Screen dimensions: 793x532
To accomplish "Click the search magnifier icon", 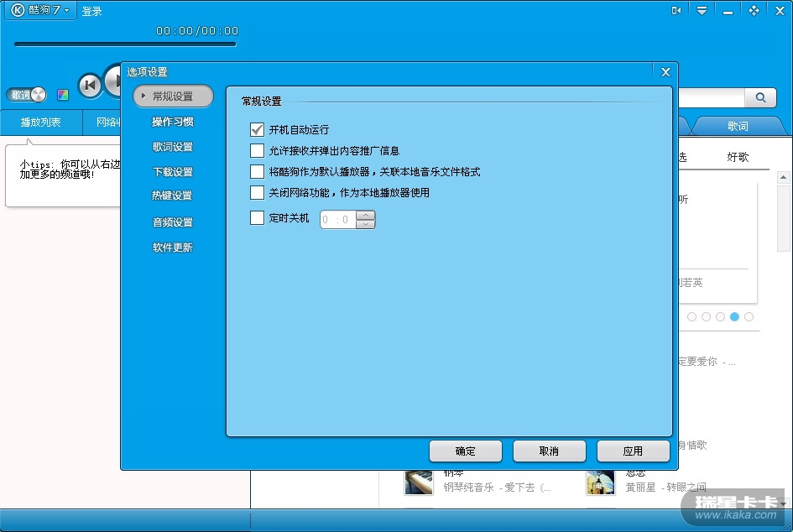I will coord(760,97).
